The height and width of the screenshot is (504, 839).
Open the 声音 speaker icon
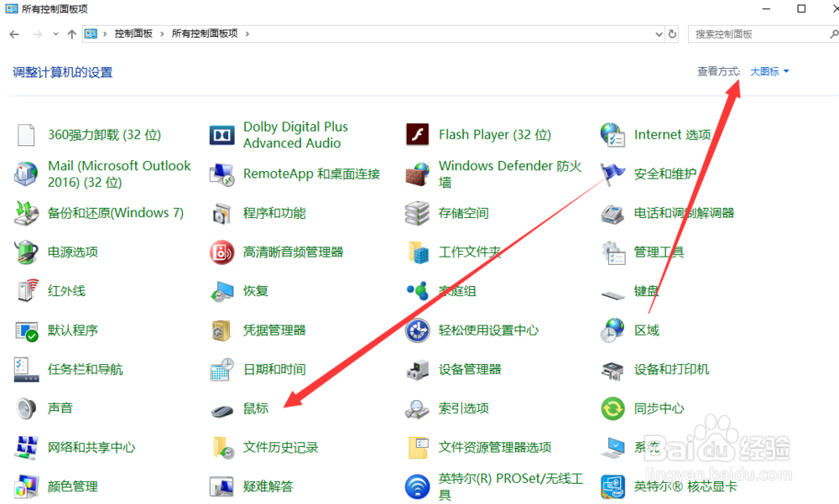(26, 408)
